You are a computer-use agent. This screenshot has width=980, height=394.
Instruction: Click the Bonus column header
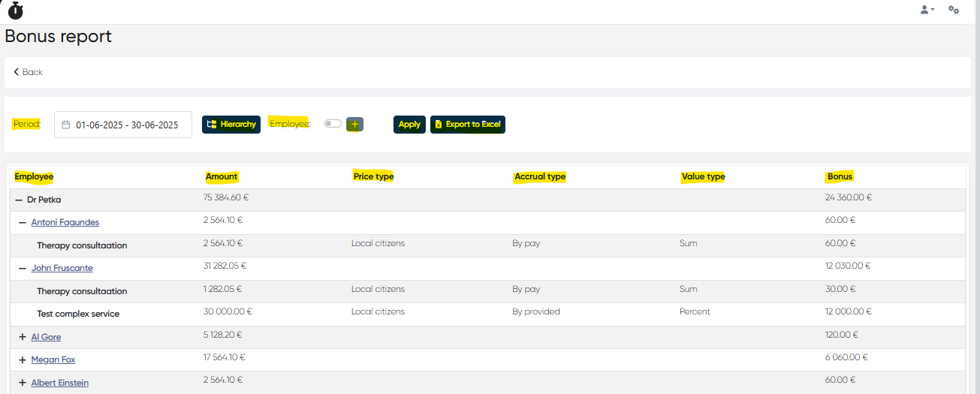840,176
